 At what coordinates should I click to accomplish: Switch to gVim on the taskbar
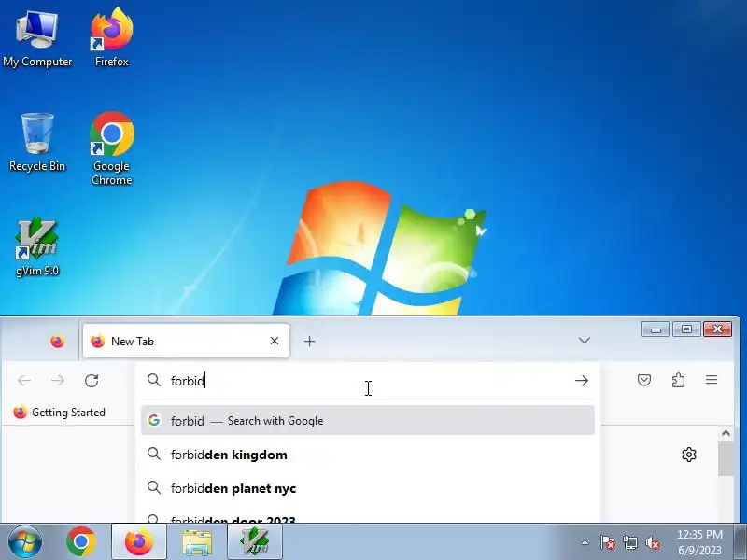pyautogui.click(x=255, y=542)
